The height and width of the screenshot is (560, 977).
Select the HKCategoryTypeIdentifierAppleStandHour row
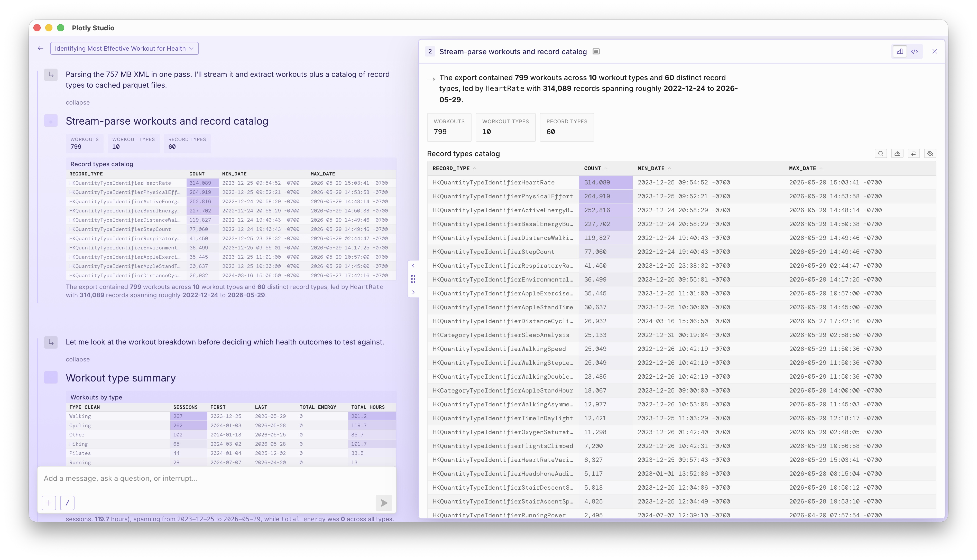click(x=681, y=390)
